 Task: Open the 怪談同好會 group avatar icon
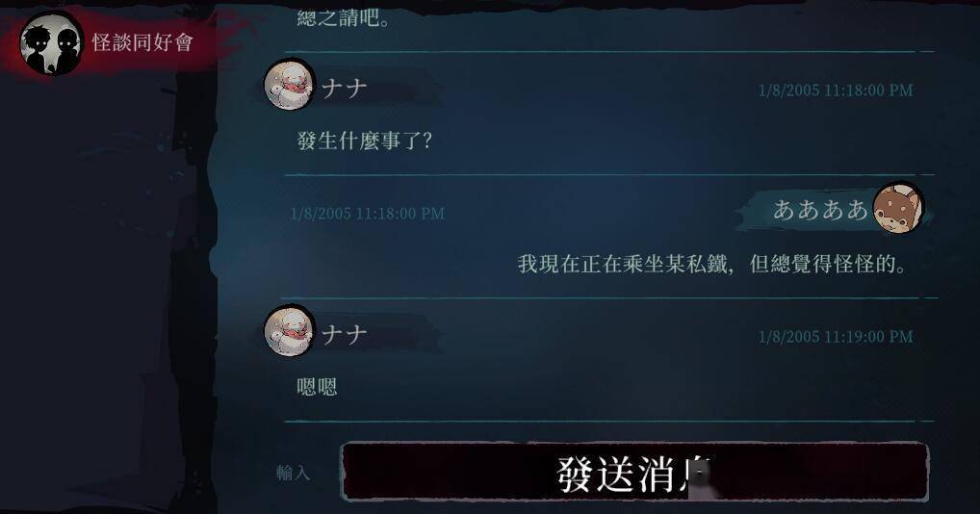click(x=51, y=42)
